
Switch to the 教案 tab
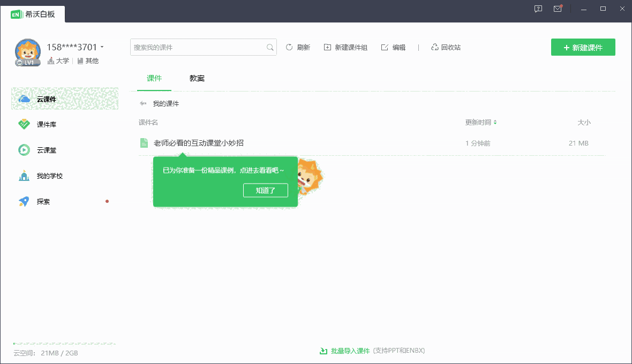198,78
